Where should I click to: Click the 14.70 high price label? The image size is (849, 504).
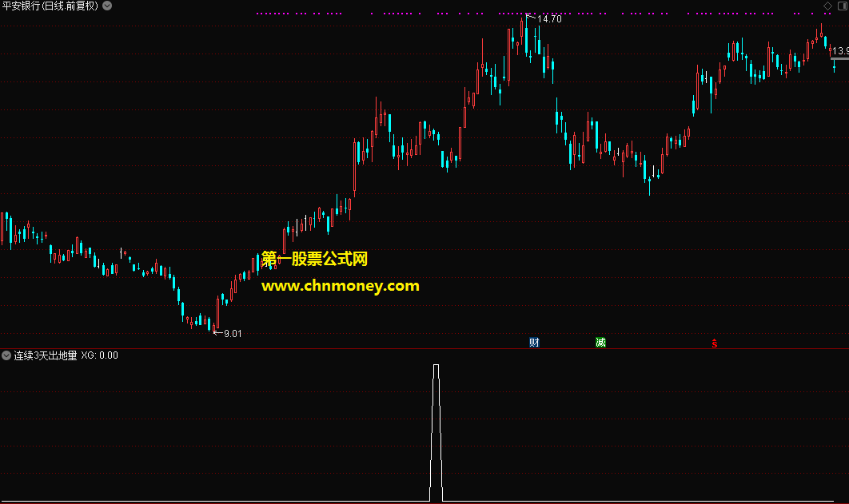pyautogui.click(x=549, y=19)
